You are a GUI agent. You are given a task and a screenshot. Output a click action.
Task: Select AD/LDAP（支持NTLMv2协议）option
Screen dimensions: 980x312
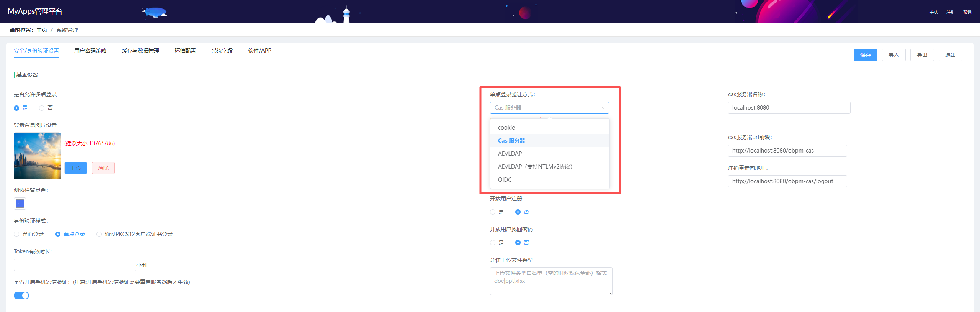tap(550, 167)
